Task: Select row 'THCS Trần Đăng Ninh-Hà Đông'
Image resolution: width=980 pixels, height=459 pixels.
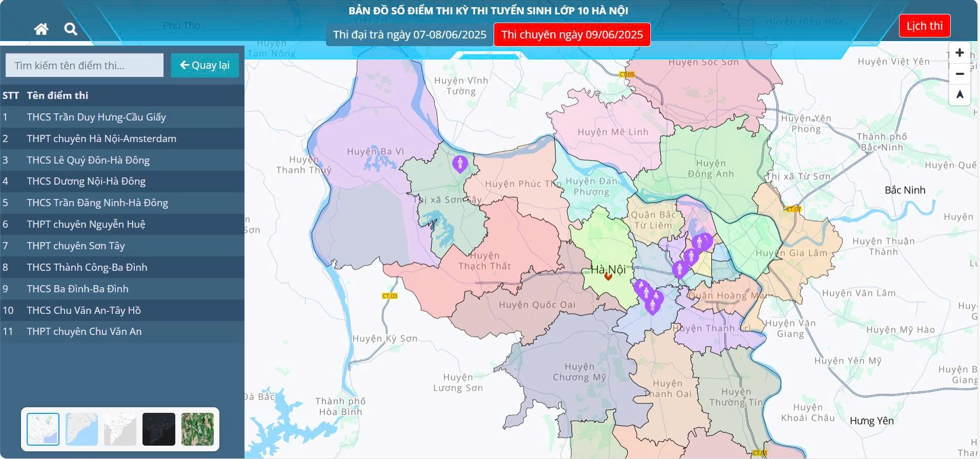Action: coord(122,203)
